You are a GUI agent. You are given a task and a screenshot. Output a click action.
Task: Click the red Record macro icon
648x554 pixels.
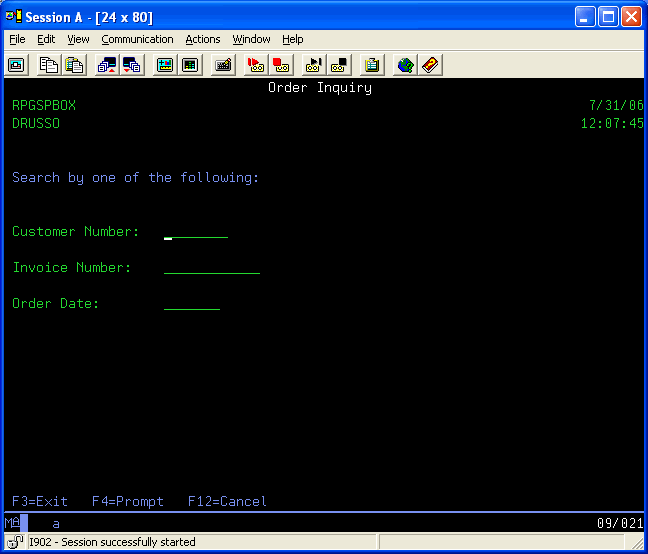[256, 65]
